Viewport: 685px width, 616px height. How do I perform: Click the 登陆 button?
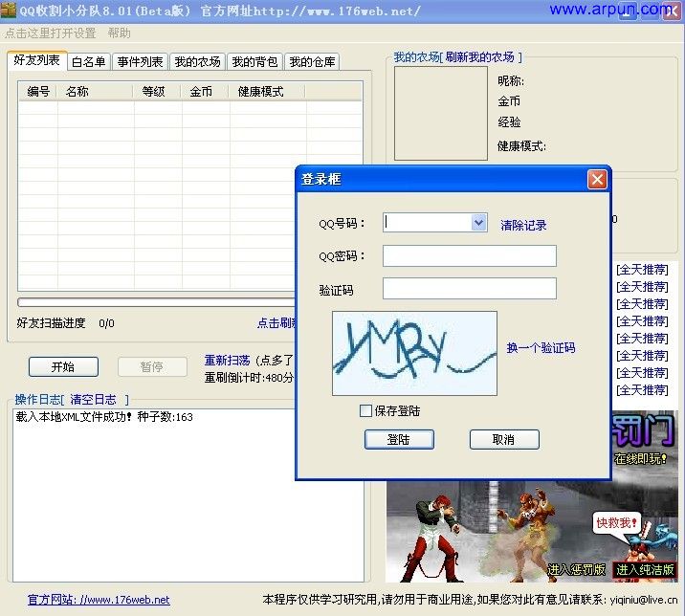pos(399,439)
